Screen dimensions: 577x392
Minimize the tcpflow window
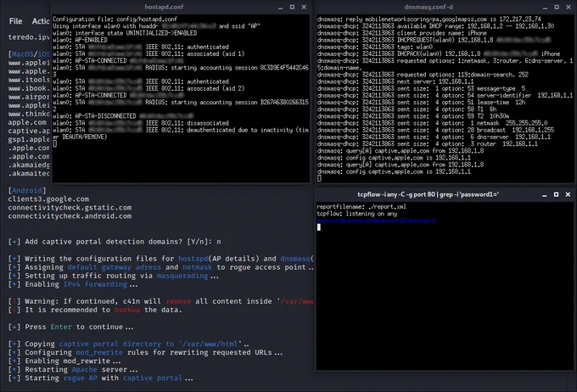tap(544, 194)
